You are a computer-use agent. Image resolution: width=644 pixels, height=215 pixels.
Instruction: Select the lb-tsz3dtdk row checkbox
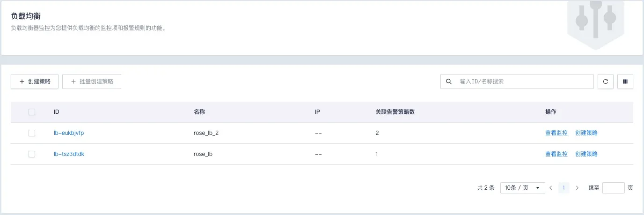[x=32, y=154]
